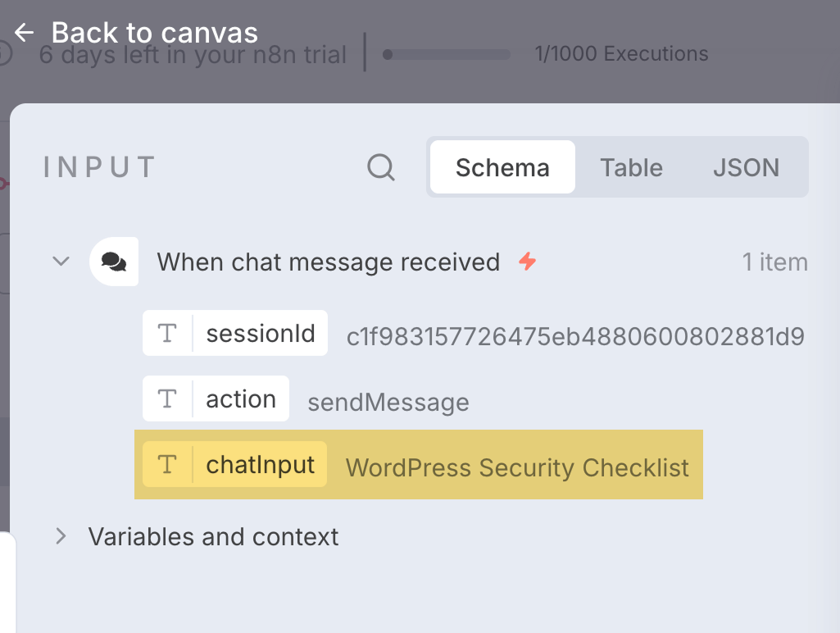840x633 pixels.
Task: Click the 1 item count label
Action: click(x=774, y=262)
